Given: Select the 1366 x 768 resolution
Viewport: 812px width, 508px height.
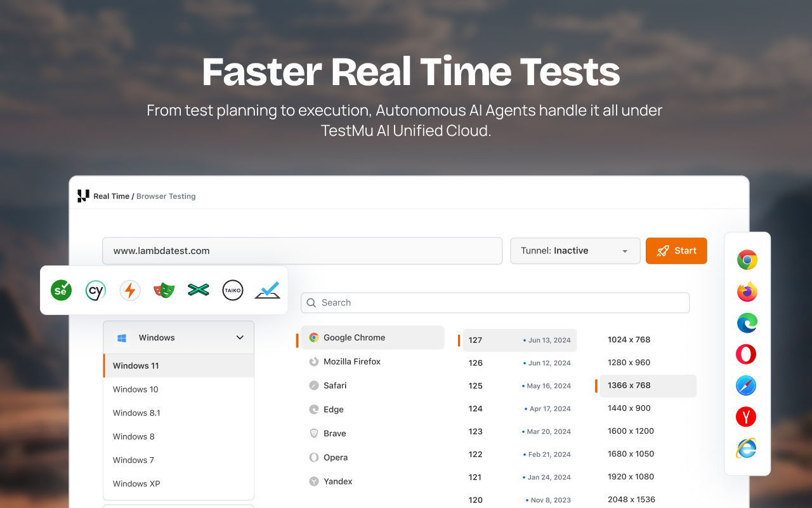Looking at the screenshot, I should (648, 385).
